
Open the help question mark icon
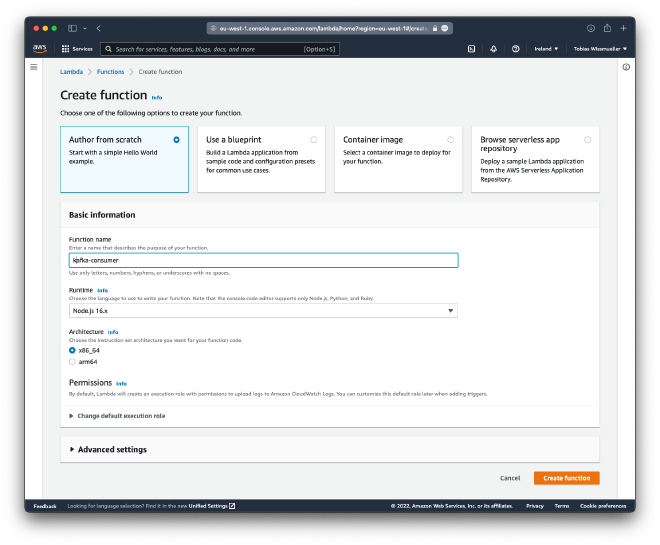515,48
